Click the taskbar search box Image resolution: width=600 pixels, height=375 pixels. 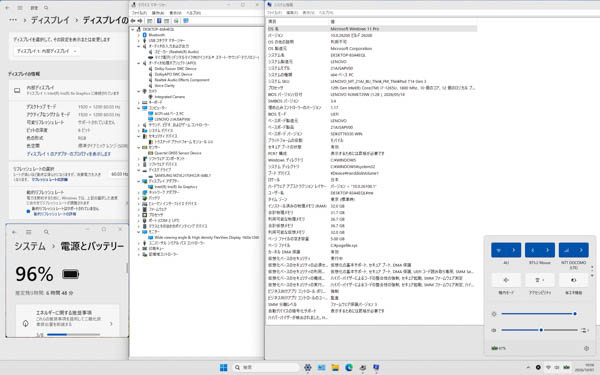pos(266,367)
